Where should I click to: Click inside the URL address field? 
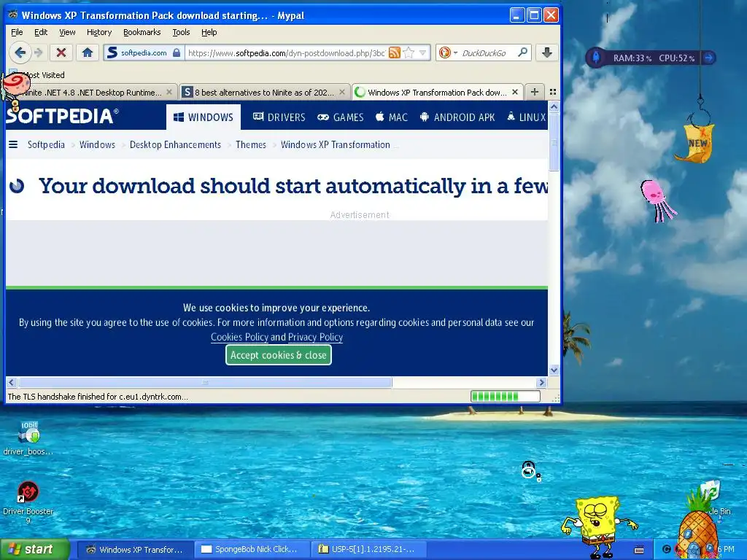287,52
